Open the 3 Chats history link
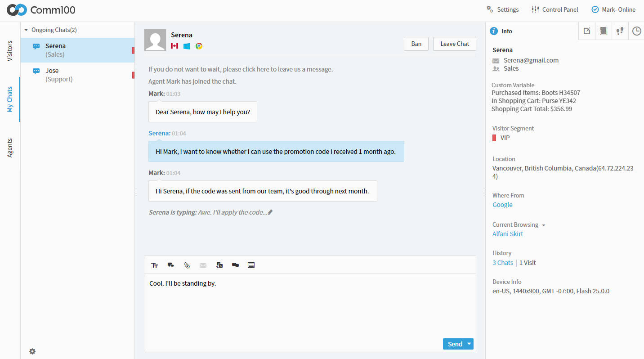 pos(502,262)
